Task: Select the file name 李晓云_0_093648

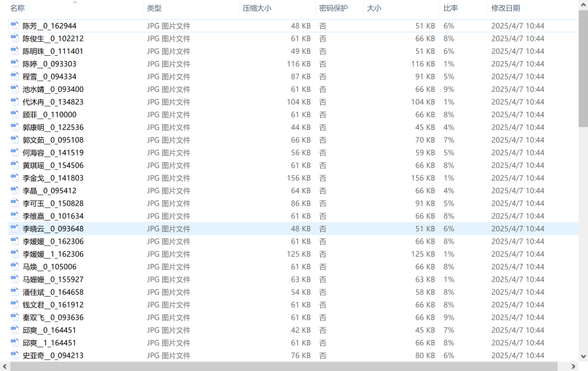Action: tap(53, 229)
